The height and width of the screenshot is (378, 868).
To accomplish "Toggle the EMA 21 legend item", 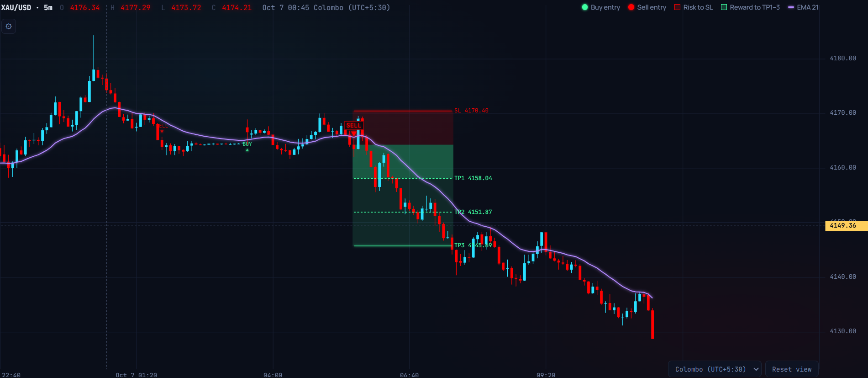I will (803, 7).
